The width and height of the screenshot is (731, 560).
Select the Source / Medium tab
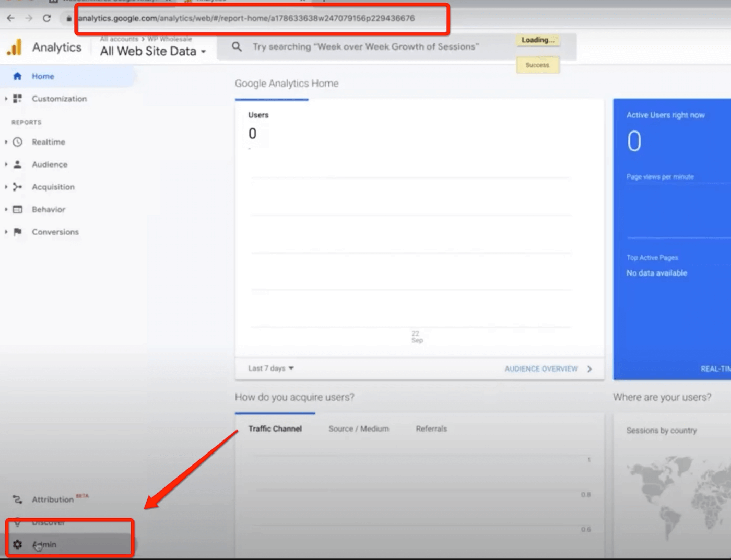point(359,428)
